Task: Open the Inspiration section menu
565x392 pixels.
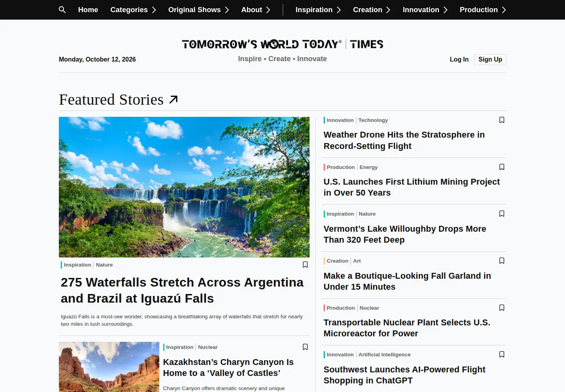Action: 314,10
